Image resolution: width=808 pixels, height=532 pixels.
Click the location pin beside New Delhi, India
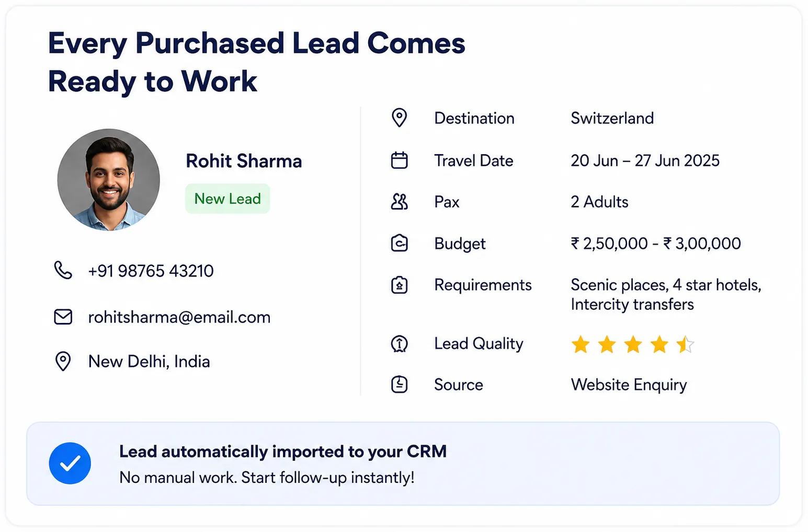[63, 361]
